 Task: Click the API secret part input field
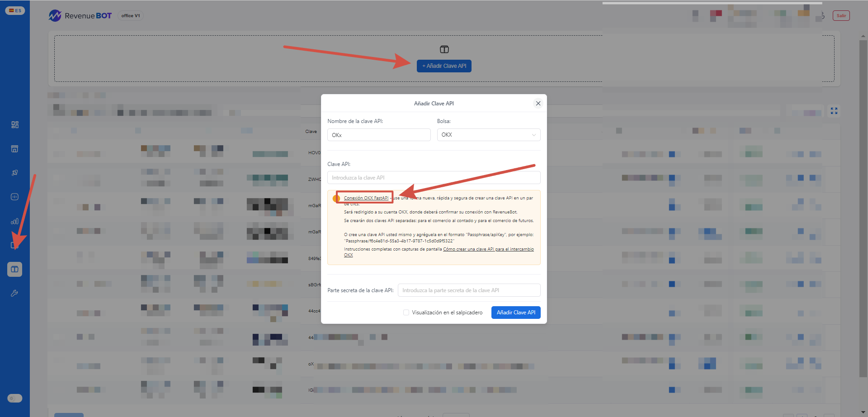469,290
